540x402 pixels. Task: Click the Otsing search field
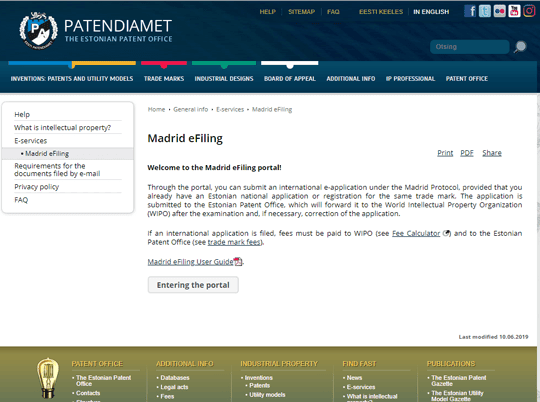pyautogui.click(x=470, y=47)
